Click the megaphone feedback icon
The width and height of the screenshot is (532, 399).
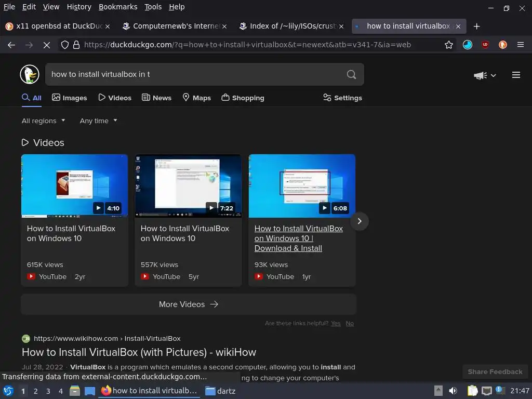pos(481,75)
